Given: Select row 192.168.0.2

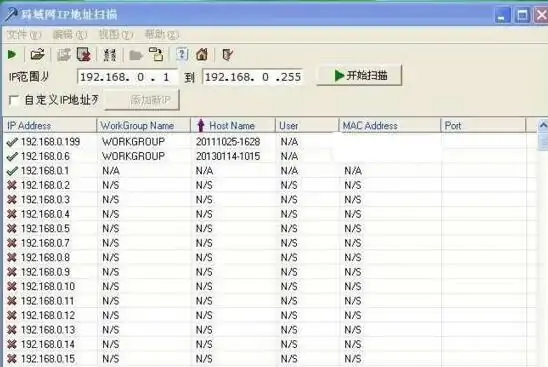Looking at the screenshot, I should point(270,185).
